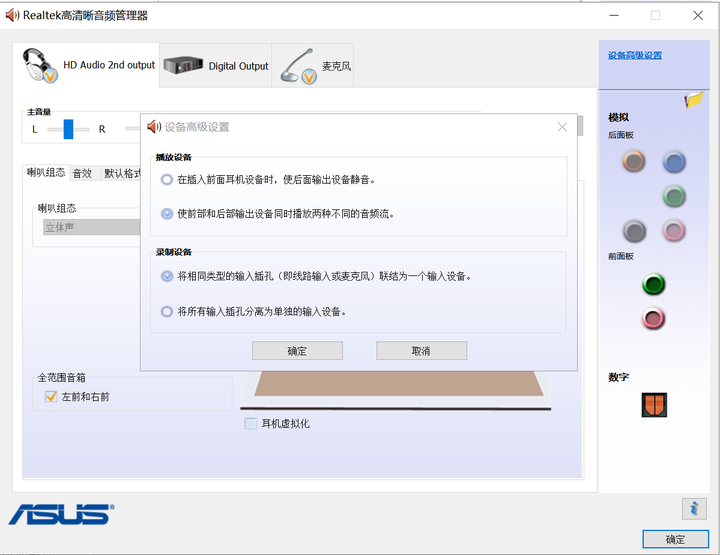Open the information button at bottom right
720x555 pixels.
[694, 509]
